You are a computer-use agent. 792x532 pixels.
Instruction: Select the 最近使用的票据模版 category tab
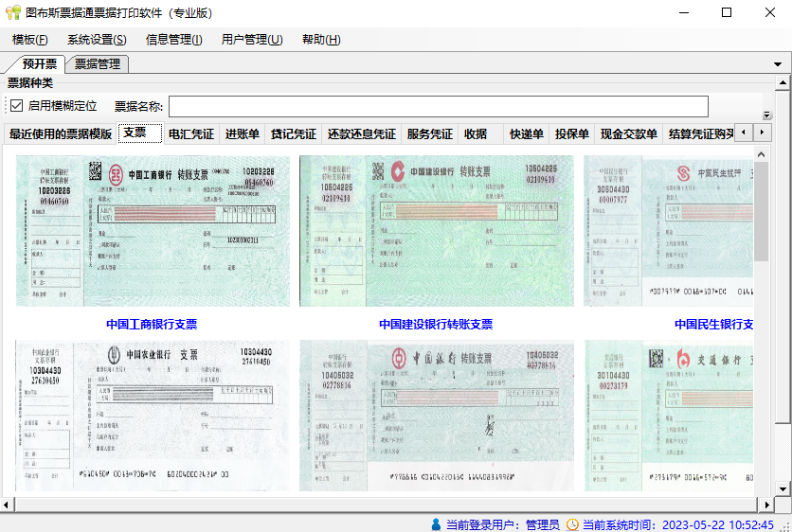pyautogui.click(x=60, y=133)
